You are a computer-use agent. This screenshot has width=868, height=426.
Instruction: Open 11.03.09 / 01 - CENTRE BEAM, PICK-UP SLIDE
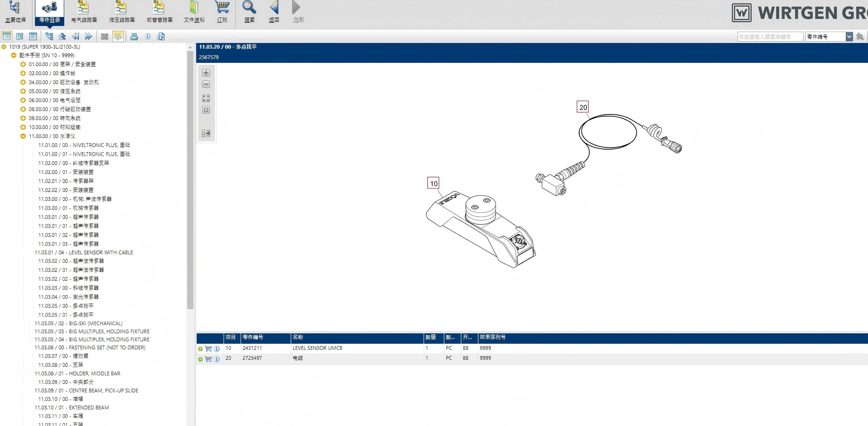click(x=86, y=391)
